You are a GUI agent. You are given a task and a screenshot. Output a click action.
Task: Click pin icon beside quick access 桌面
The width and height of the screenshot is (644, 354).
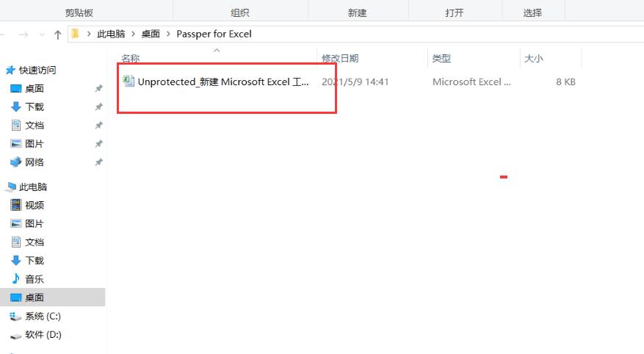pos(98,88)
